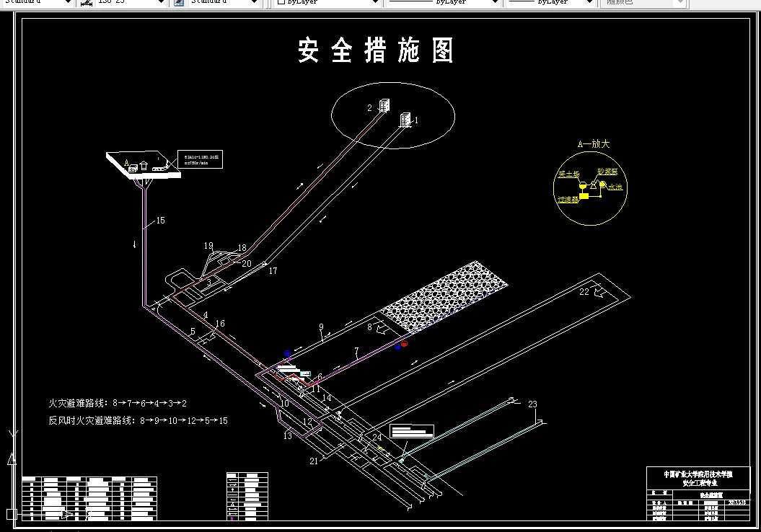This screenshot has width=761, height=532.
Task: Click the 过滤器 filter symbol inside the detail circle
Action: [x=584, y=196]
